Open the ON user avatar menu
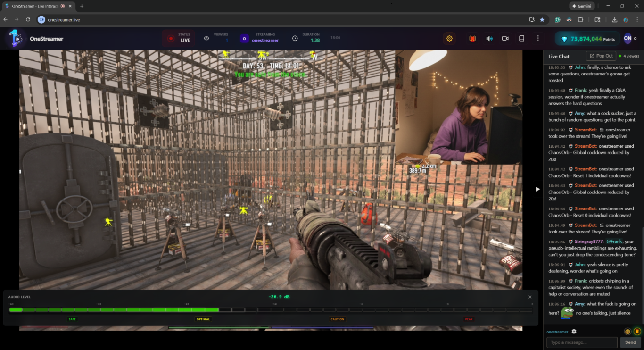Image resolution: width=644 pixels, height=350 pixels. 627,39
